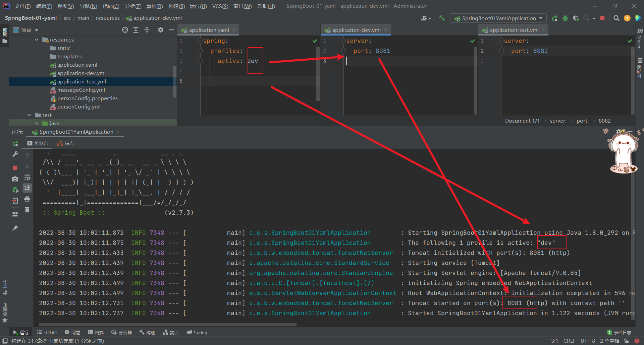The width and height of the screenshot is (644, 345).
Task: Toggle TODO tool window
Action: point(47,332)
